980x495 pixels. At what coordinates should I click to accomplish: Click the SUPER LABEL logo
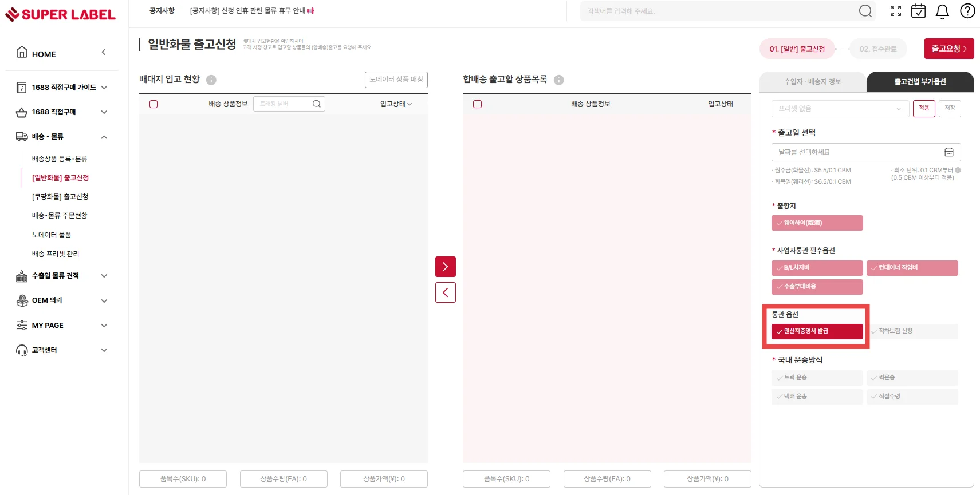coord(60,14)
